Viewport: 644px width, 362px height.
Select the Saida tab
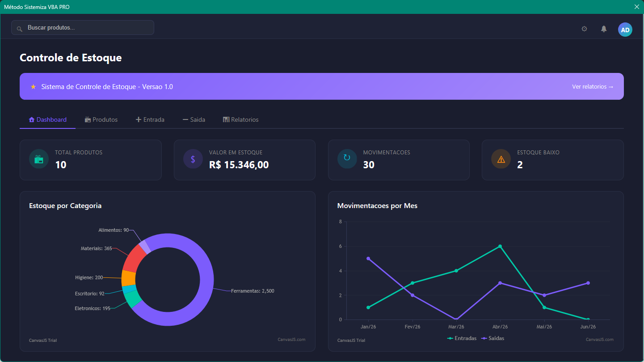(194, 119)
